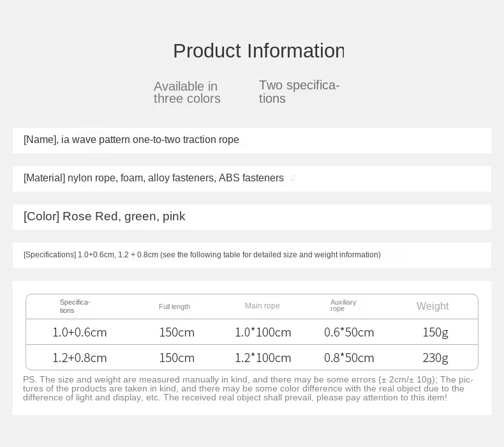Viewport: 504px width, 447px height.
Task: Click the Specifications row above the table
Action: (202, 255)
